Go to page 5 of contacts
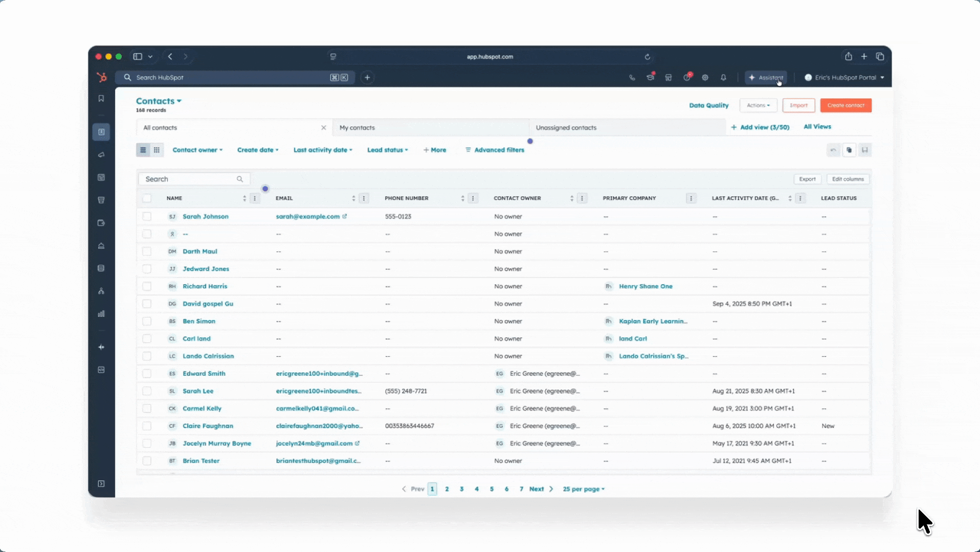Viewport: 980px width, 552px height. click(492, 489)
